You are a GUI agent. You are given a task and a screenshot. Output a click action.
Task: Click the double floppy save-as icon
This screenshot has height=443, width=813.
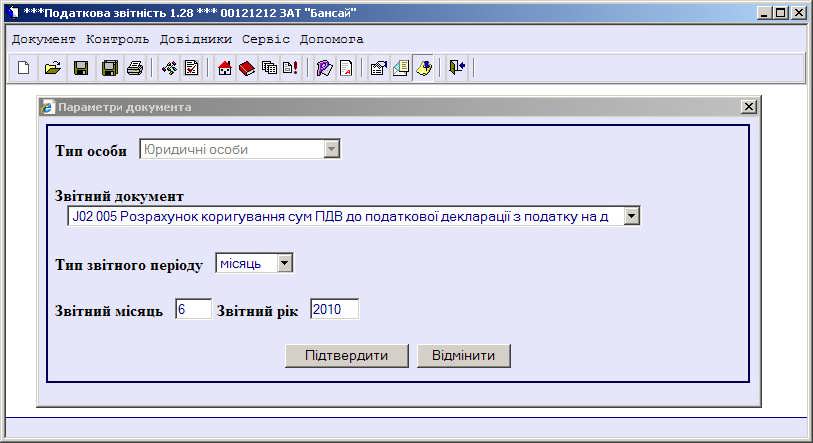click(109, 68)
